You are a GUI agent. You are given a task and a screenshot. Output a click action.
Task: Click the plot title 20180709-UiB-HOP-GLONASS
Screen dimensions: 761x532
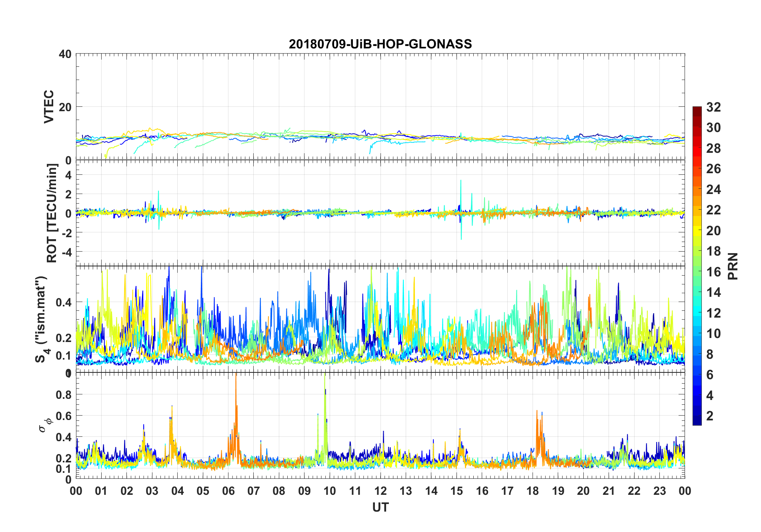tap(380, 44)
